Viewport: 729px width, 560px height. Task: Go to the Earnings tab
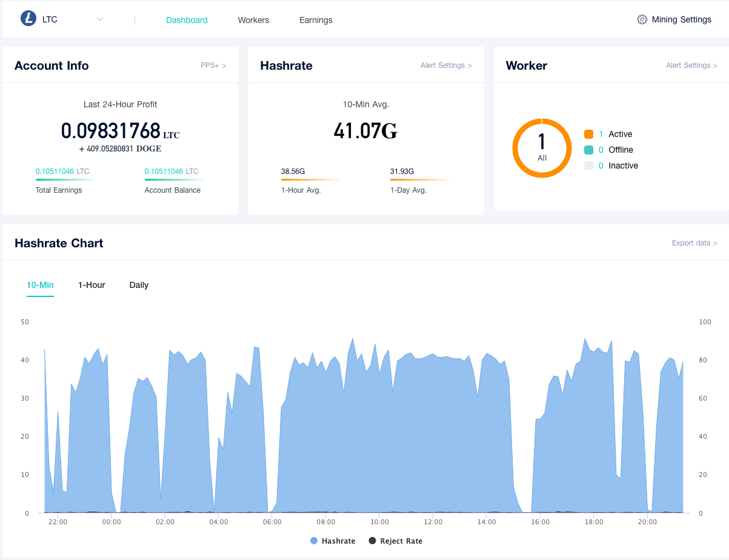[316, 20]
